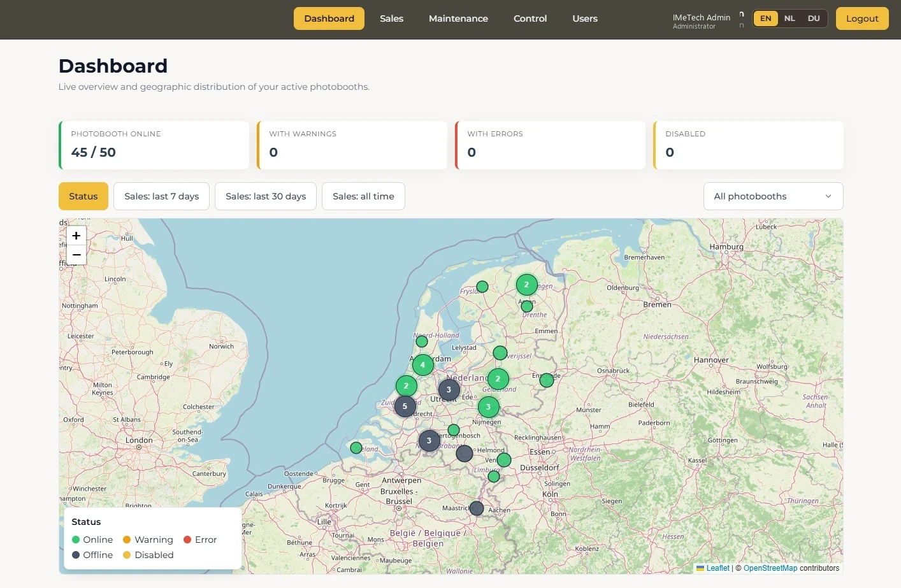
Task: Open the OpenStreetMap link
Action: click(x=770, y=568)
